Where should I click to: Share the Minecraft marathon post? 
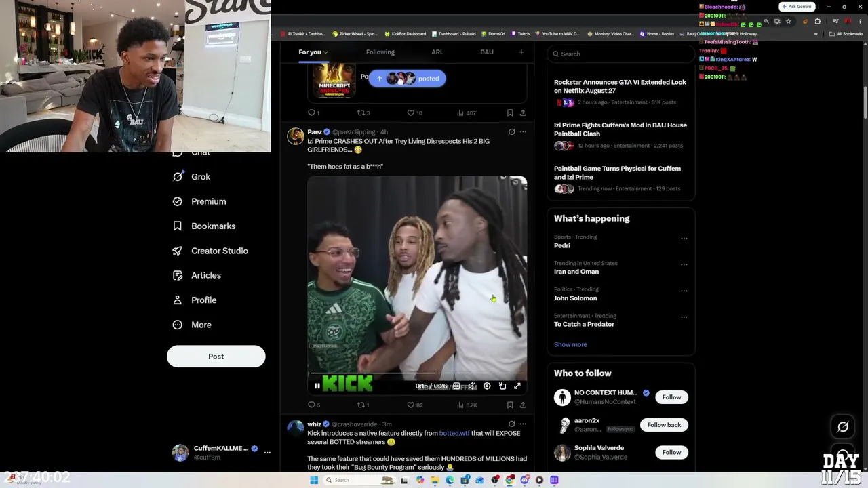(x=523, y=113)
